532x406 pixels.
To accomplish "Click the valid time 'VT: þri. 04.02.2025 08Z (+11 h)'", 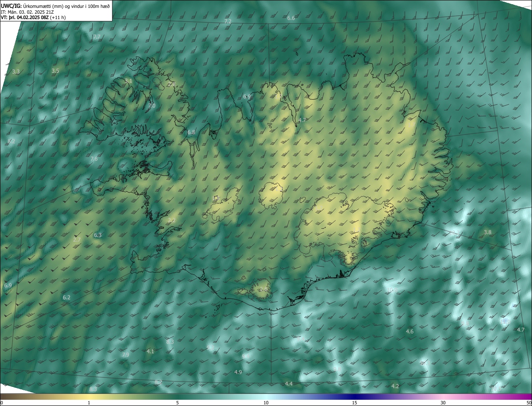I will coord(33,17).
